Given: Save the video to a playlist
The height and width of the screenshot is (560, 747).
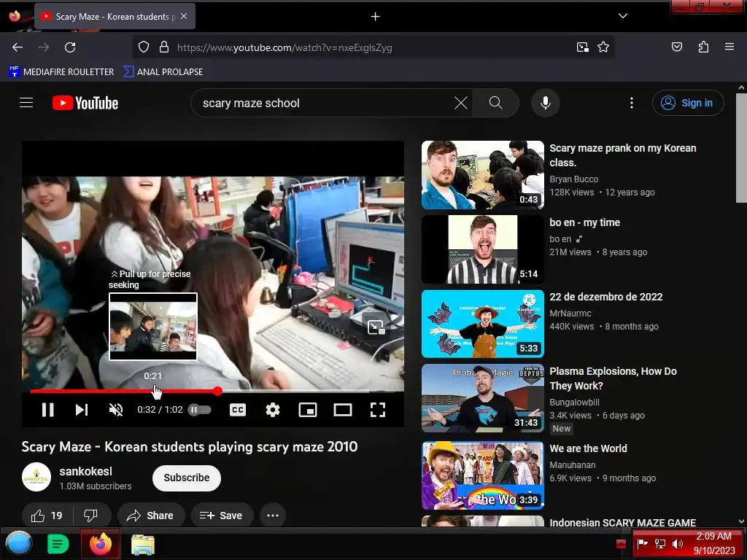Looking at the screenshot, I should coord(222,516).
